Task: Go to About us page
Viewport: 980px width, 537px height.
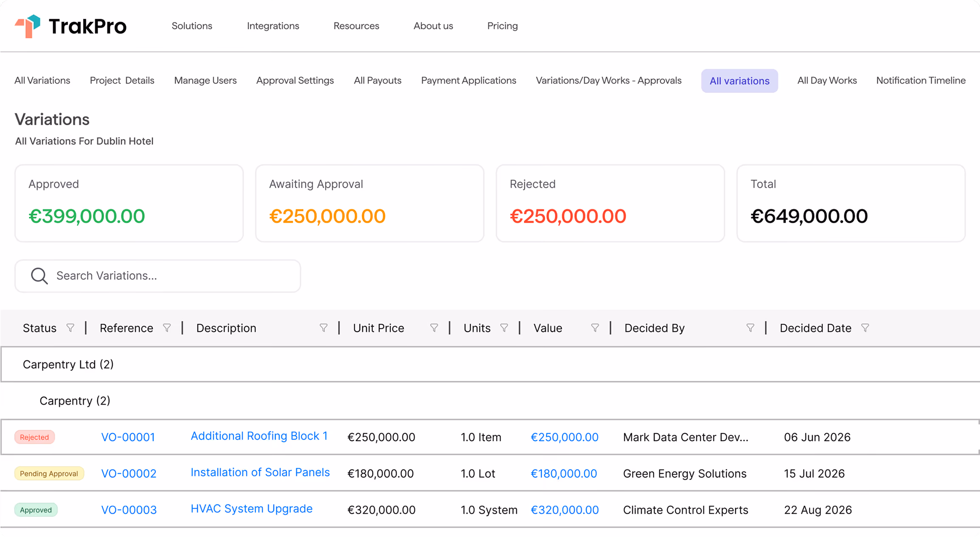Action: pyautogui.click(x=433, y=26)
